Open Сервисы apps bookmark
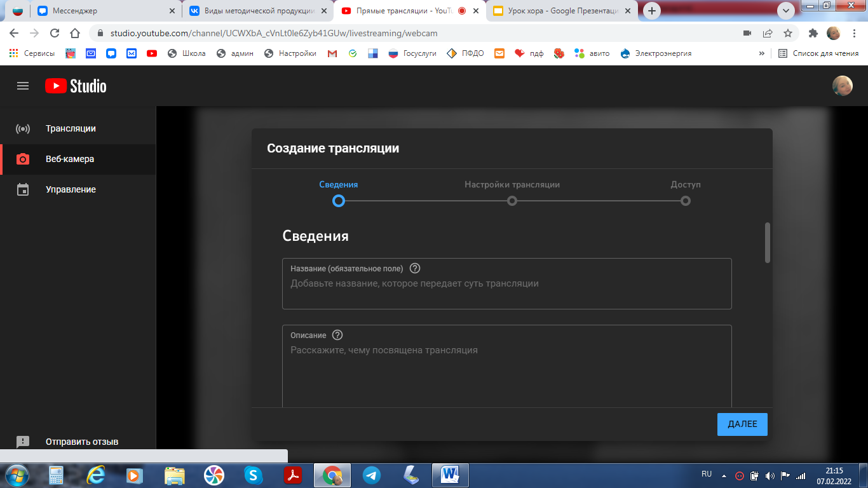 [x=32, y=53]
